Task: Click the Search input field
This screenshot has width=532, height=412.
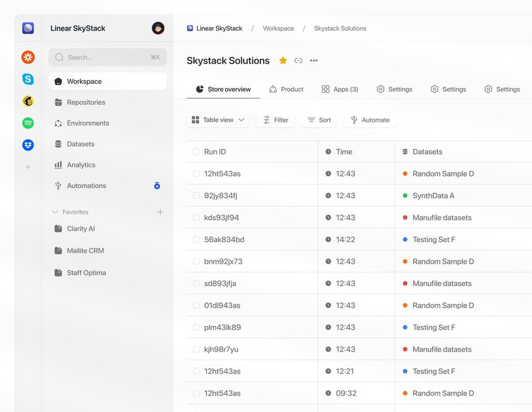Action: [x=107, y=57]
